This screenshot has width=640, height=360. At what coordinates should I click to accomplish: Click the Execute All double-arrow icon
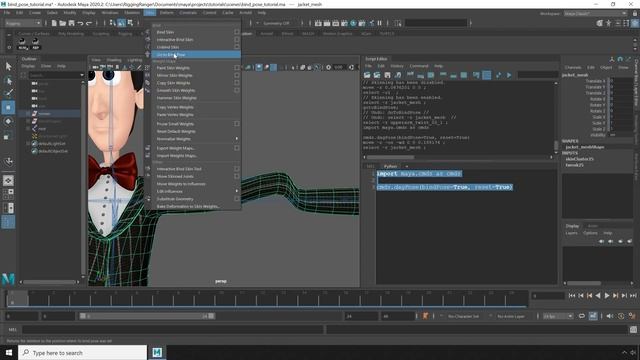click(498, 75)
